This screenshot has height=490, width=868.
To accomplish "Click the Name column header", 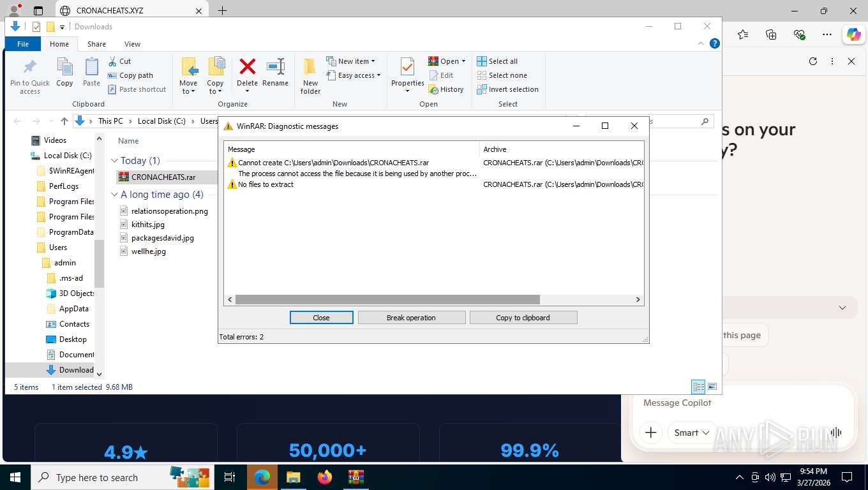I will click(128, 141).
